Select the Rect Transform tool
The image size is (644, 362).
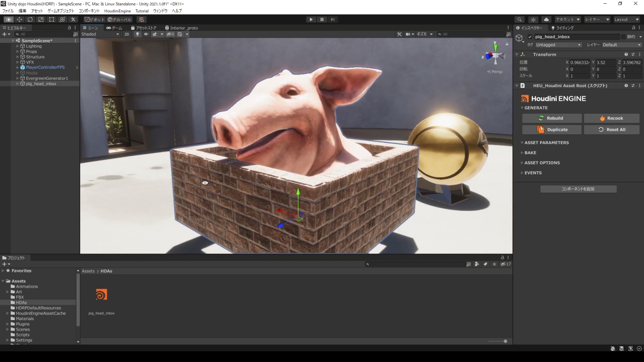[51, 19]
